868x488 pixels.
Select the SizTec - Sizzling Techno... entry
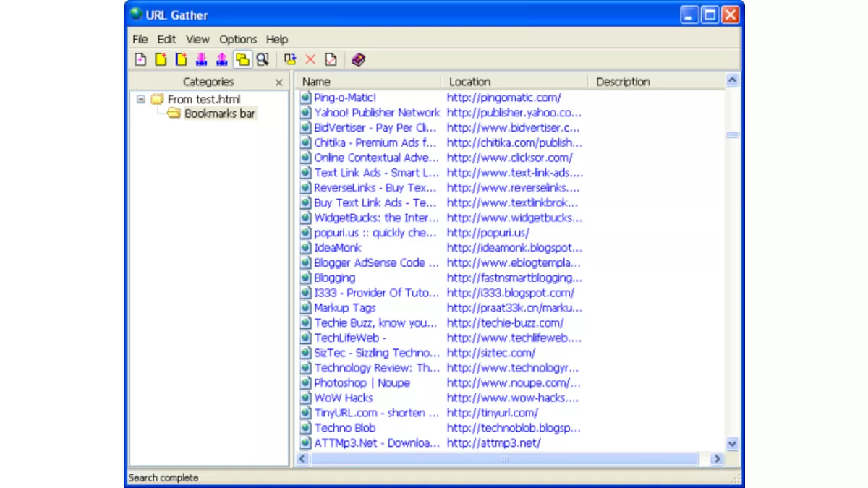click(x=376, y=353)
